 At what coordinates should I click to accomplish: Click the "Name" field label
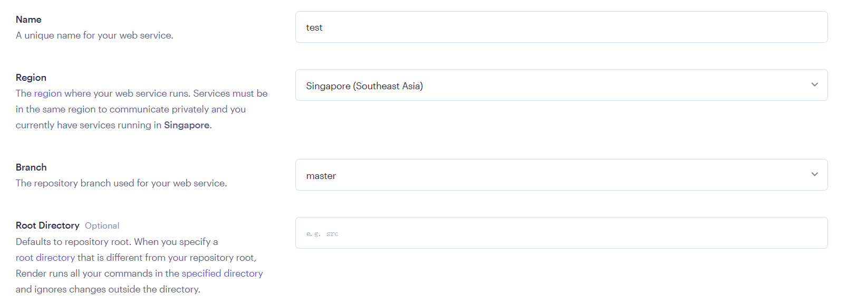click(28, 20)
